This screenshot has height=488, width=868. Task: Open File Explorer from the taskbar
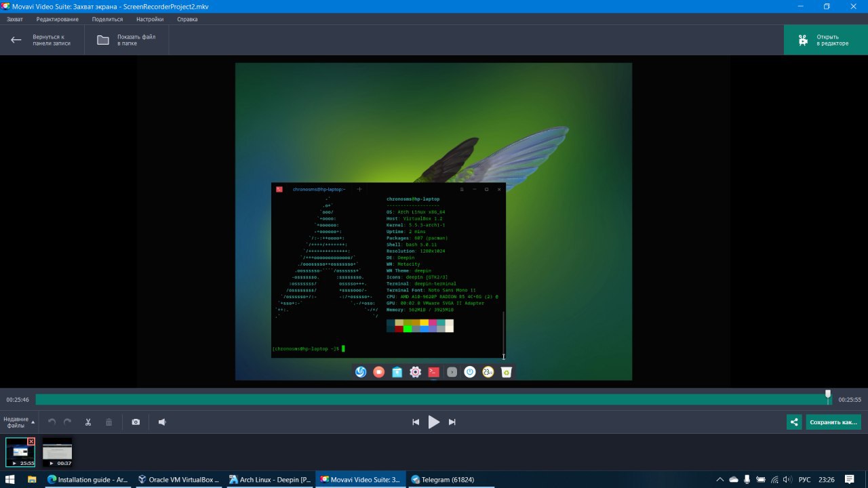point(31,479)
